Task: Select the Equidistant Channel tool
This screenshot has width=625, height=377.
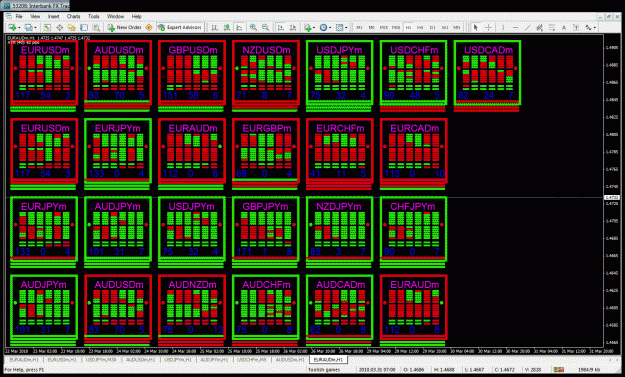Action: (540, 27)
